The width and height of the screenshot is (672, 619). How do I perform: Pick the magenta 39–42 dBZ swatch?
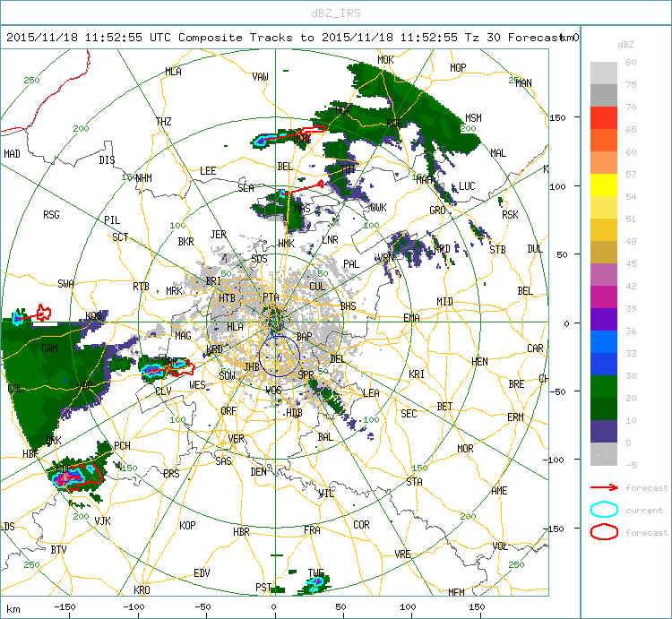604,297
